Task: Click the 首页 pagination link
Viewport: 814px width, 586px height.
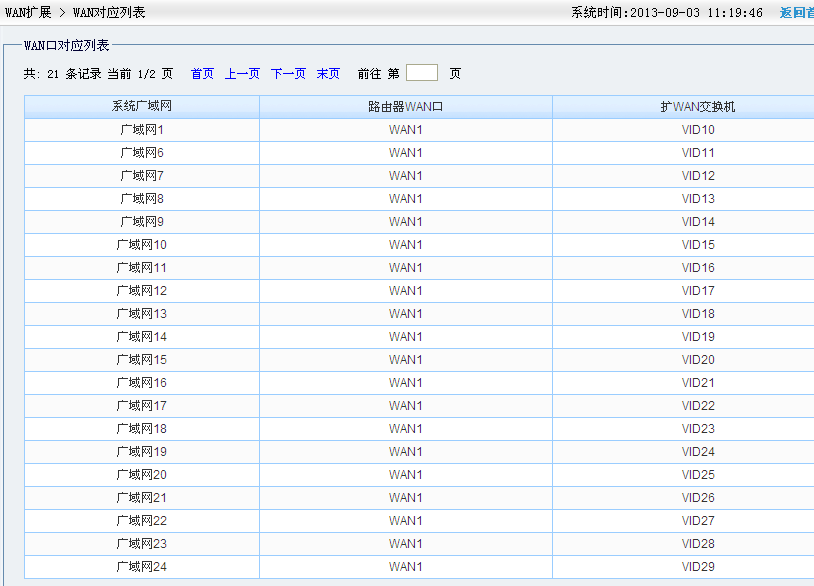Action: coord(202,74)
